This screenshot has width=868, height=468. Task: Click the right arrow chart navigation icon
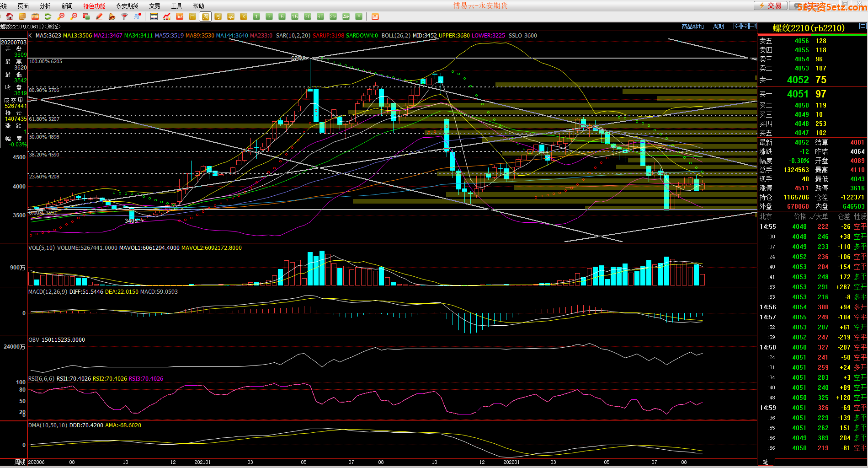(x=745, y=26)
